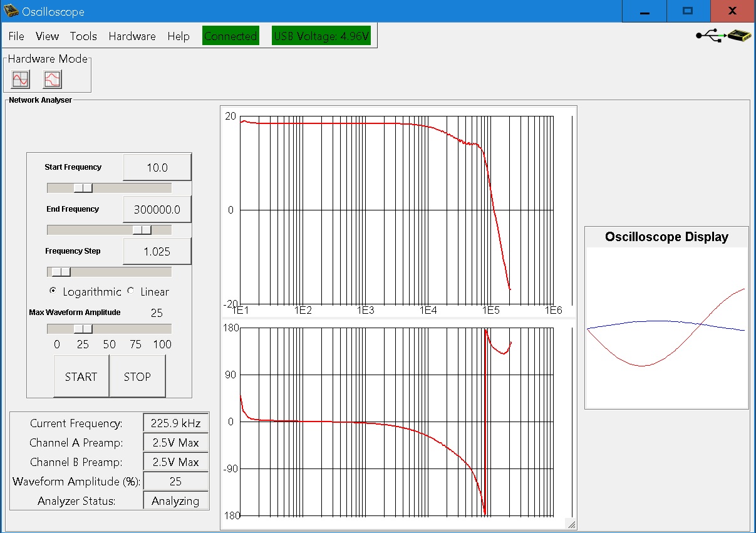Click the resize grip at plot corner
Image resolution: width=756 pixels, height=533 pixels.
point(571,524)
